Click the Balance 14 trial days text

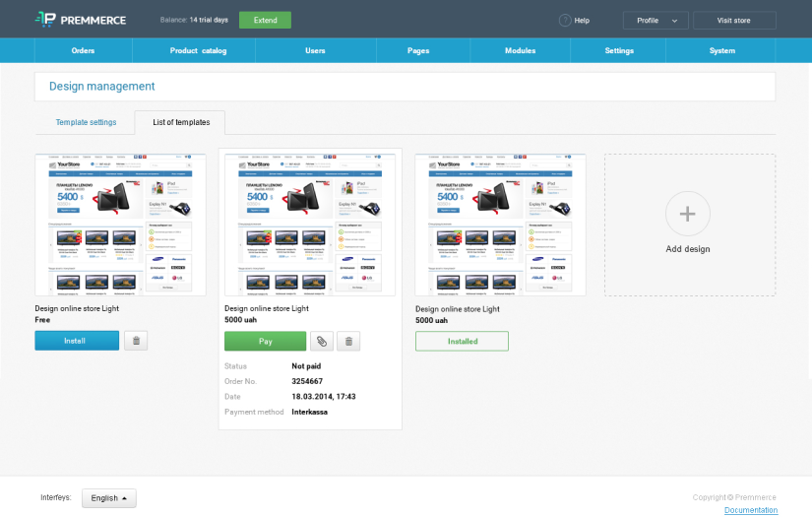tap(194, 20)
